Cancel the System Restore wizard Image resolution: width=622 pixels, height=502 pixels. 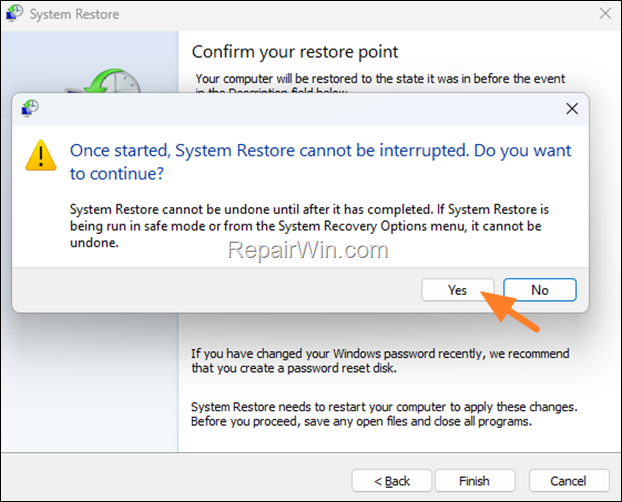point(568,481)
